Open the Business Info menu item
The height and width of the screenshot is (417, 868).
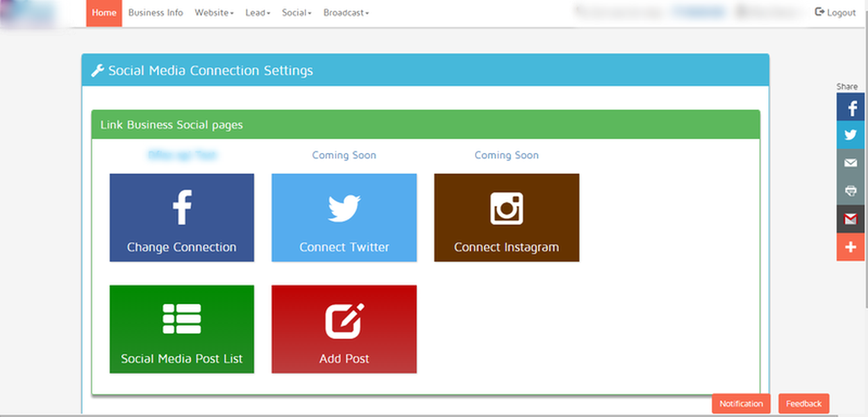click(x=156, y=13)
